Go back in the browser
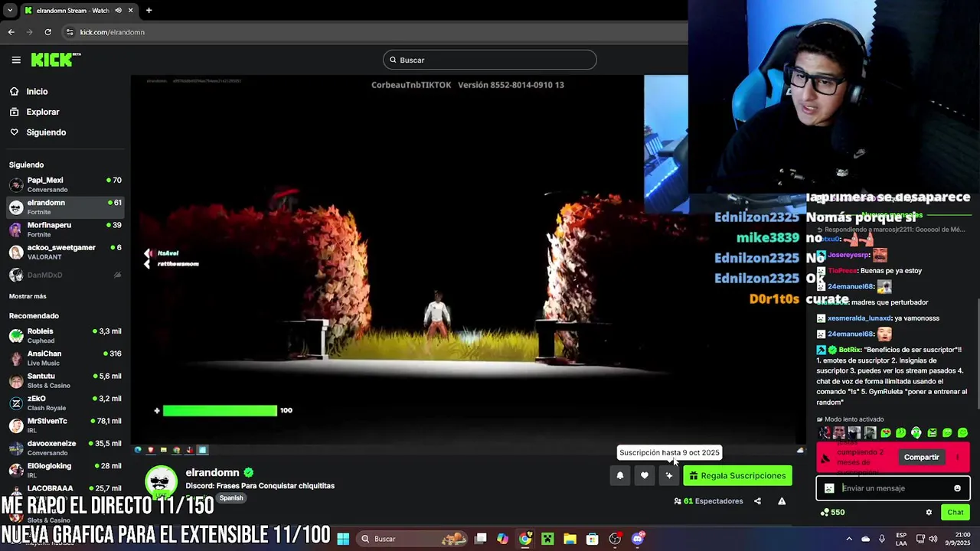The width and height of the screenshot is (980, 551). click(x=11, y=32)
